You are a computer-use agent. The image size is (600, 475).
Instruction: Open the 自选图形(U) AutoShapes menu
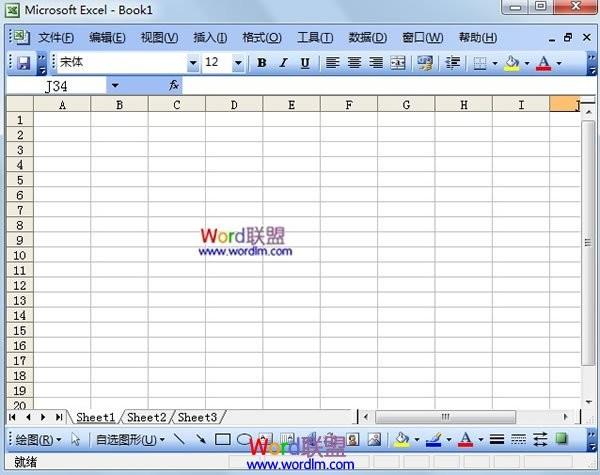point(130,440)
